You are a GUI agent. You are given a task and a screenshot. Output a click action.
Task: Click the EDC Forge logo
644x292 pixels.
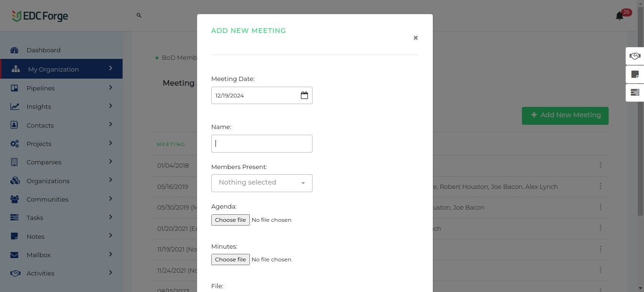40,16
